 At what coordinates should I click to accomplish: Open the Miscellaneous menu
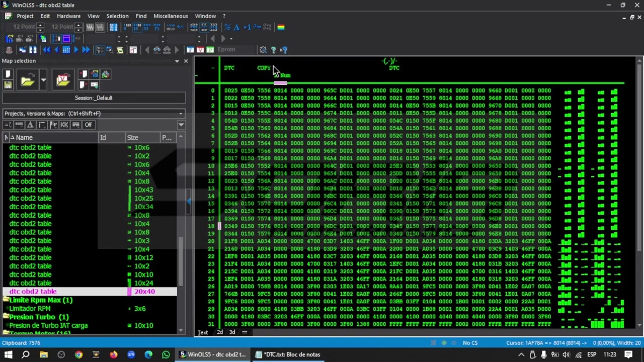coord(171,16)
